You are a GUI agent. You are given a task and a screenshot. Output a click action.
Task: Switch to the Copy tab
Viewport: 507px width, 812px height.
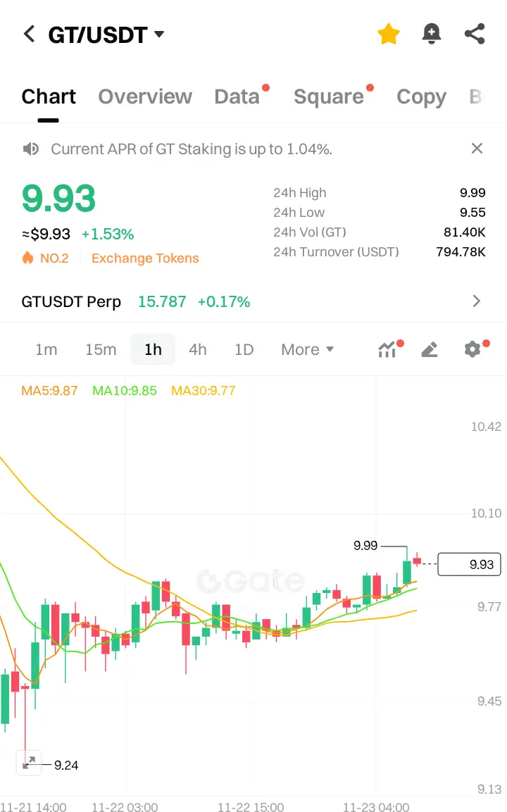[x=421, y=96]
